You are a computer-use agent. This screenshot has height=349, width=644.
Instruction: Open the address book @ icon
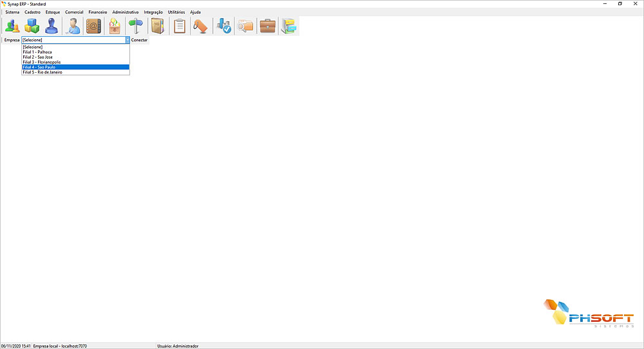(x=94, y=26)
